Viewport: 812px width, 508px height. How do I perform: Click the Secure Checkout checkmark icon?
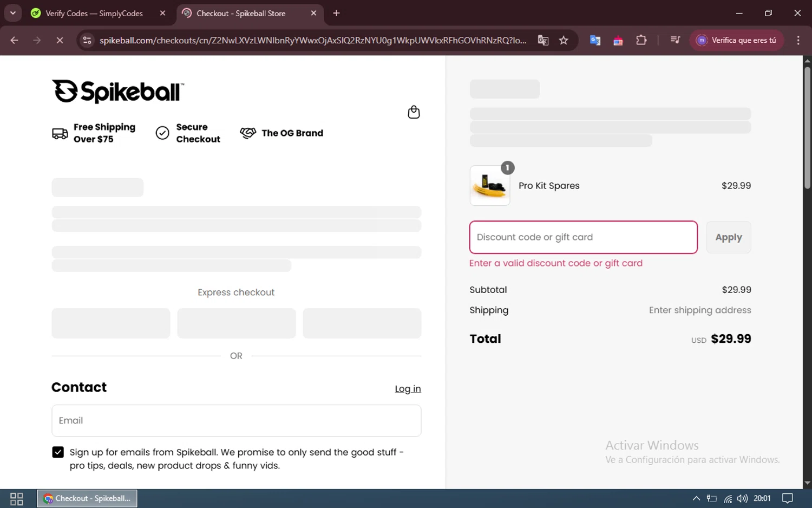pos(162,133)
